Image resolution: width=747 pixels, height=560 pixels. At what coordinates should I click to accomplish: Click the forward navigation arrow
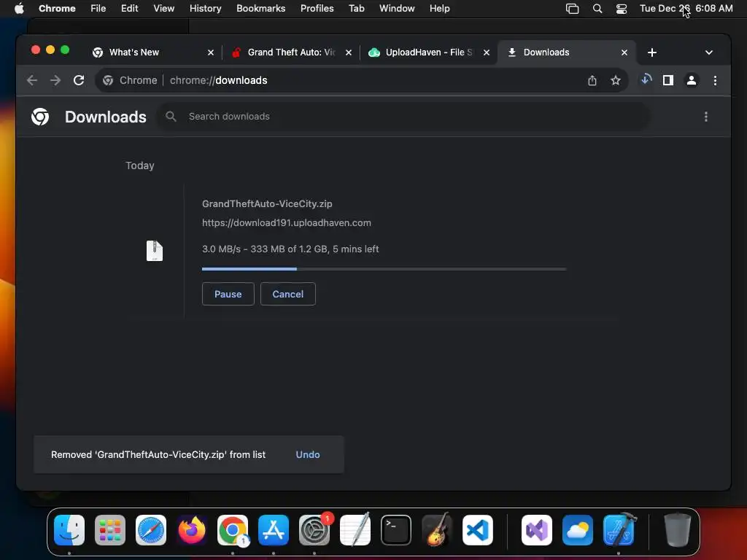[55, 80]
